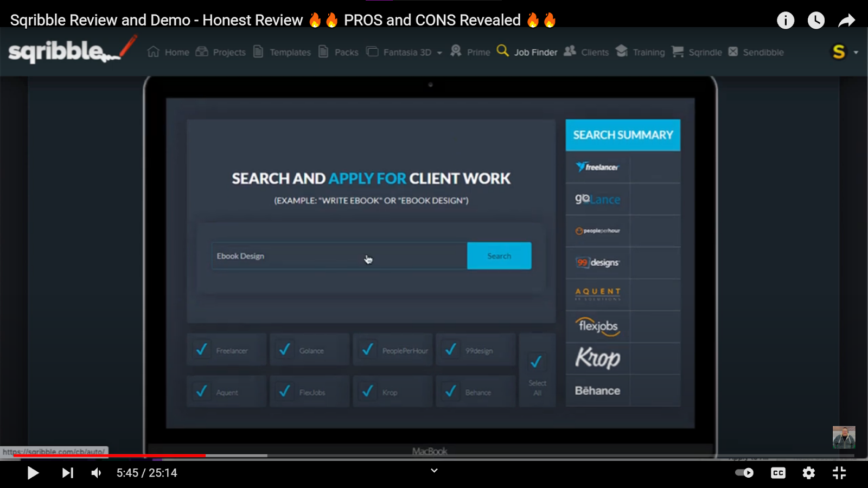Toggle the Freelancer checkbox
The width and height of the screenshot is (868, 488).
[x=202, y=350]
